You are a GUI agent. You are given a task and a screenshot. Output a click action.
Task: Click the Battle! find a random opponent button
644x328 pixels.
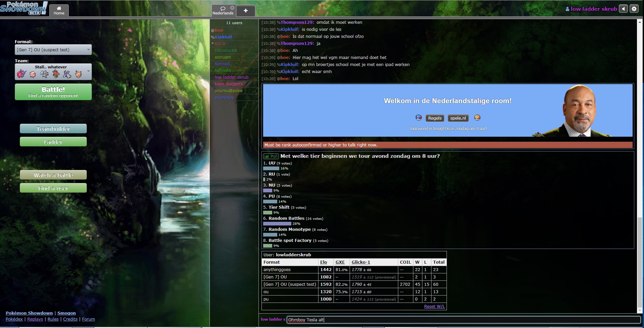point(53,92)
